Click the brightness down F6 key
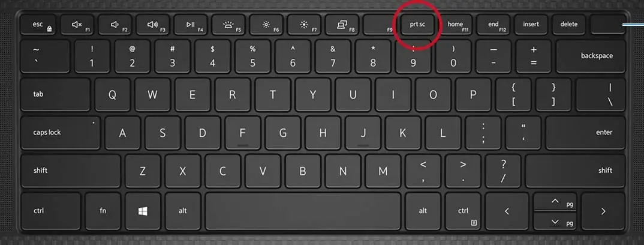644x245 pixels. [266, 25]
